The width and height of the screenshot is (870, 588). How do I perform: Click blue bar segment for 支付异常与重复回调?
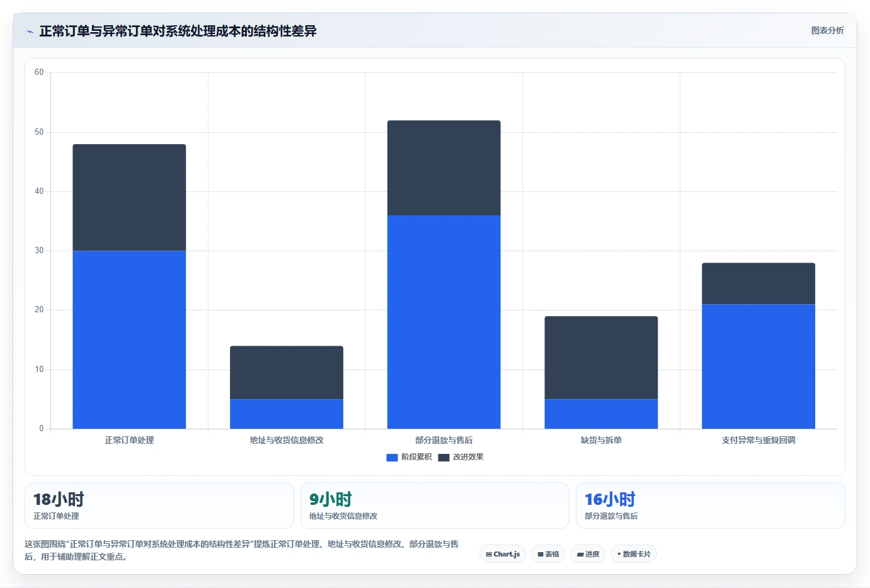(x=758, y=366)
